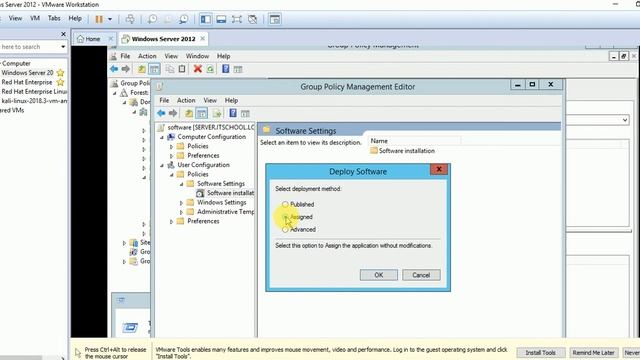Screen dimensions: 640x360
Task: Expand Administrative Templates tree node
Action: pyautogui.click(x=181, y=212)
